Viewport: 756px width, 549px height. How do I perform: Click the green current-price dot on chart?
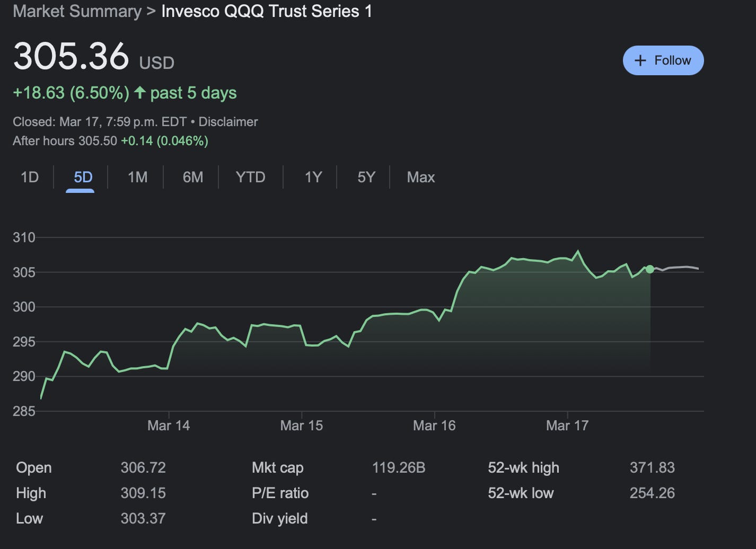point(650,269)
